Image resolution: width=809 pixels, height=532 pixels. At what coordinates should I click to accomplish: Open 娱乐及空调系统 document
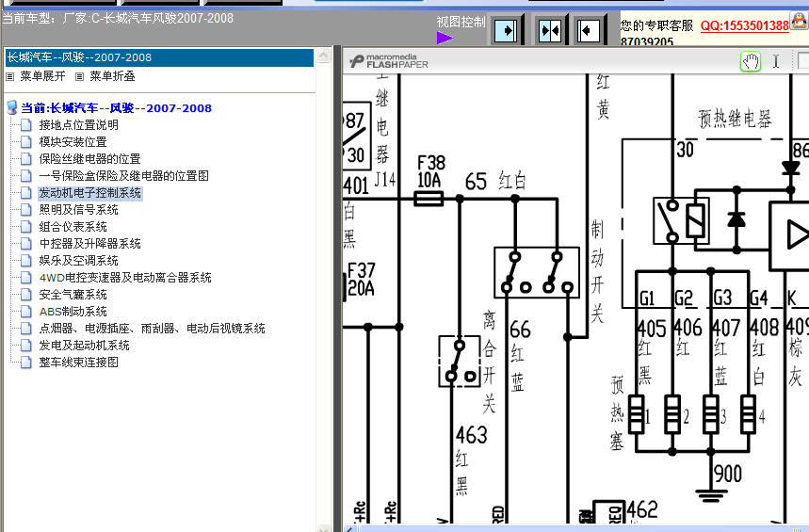click(x=78, y=261)
